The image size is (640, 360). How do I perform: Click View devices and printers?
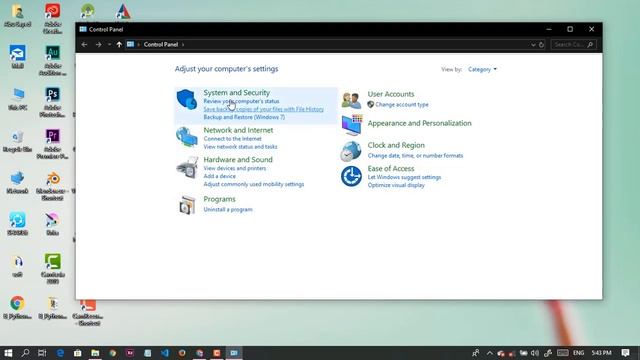point(235,168)
